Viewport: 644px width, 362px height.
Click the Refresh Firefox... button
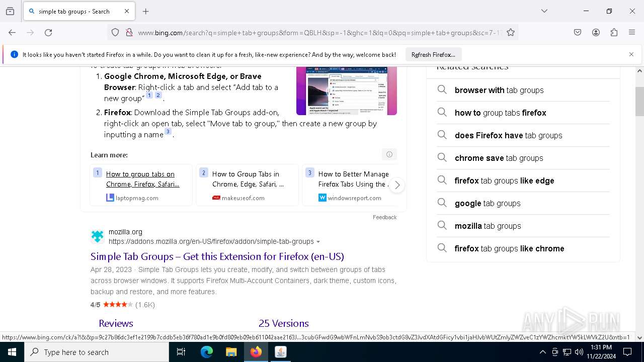point(433,54)
